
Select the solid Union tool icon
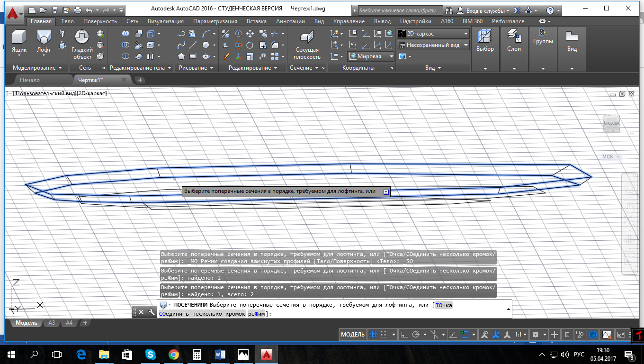(x=125, y=34)
